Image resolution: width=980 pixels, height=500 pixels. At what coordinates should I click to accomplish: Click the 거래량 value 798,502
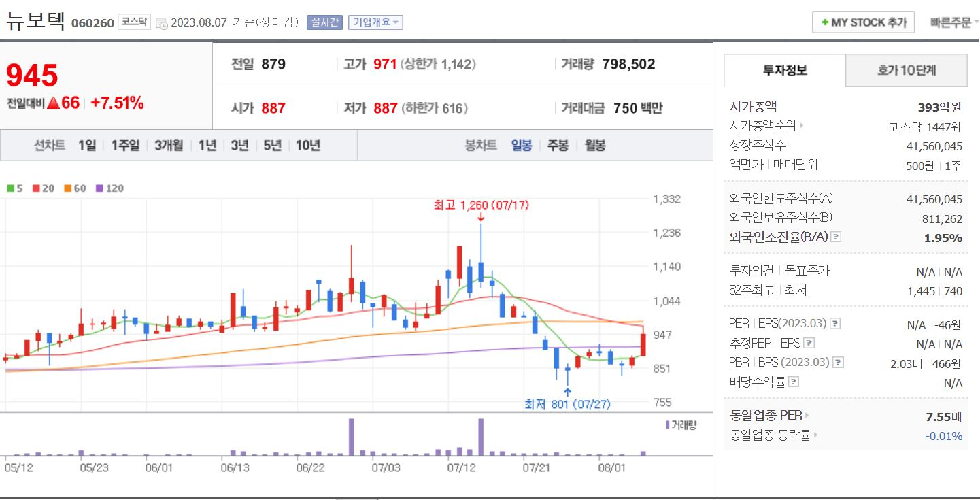(x=628, y=65)
